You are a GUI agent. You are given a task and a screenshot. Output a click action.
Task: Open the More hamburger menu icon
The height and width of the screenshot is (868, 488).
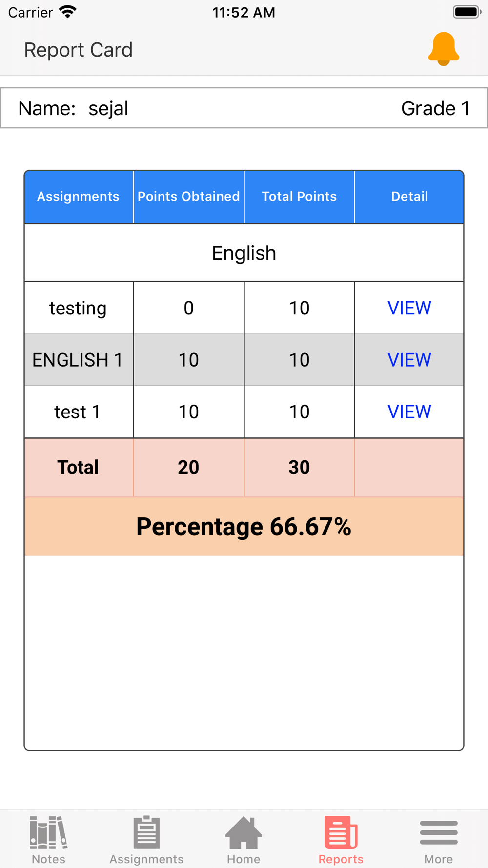point(439,832)
